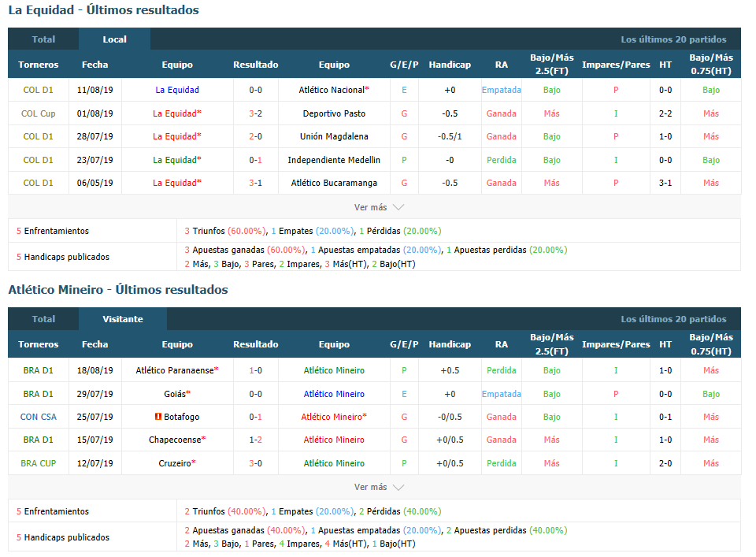Open the 3-0 result of Cruzeiro match
The image size is (756, 557).
(x=255, y=463)
